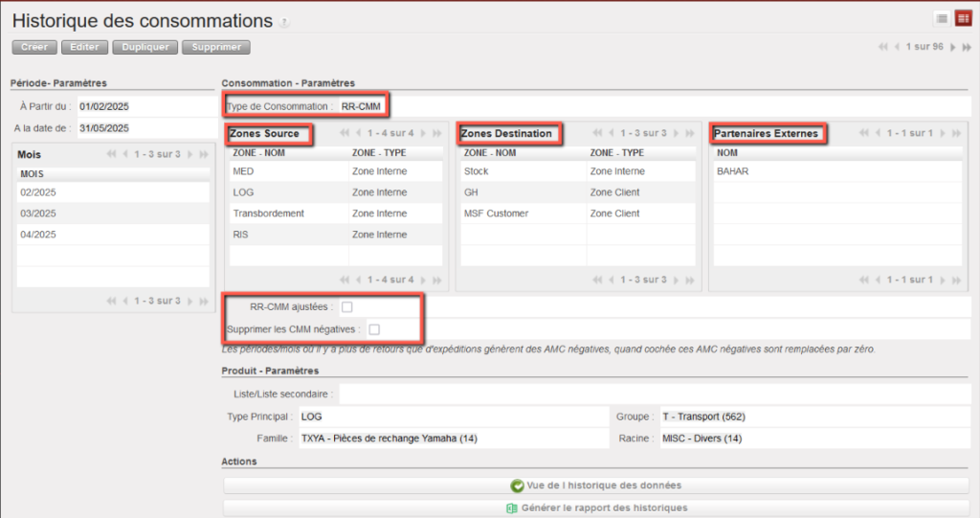Click help icon beside page title
This screenshot has width=980, height=518.
[283, 23]
